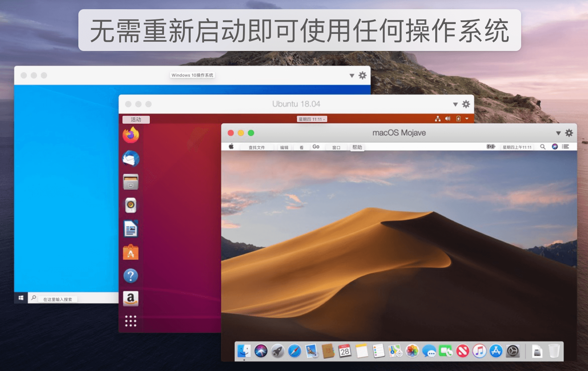588x371 pixels.
Task: Open Ubuntu Software store icon
Action: [x=131, y=252]
